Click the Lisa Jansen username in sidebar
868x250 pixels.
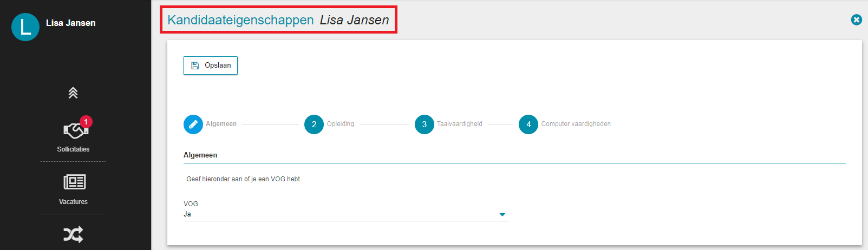71,23
